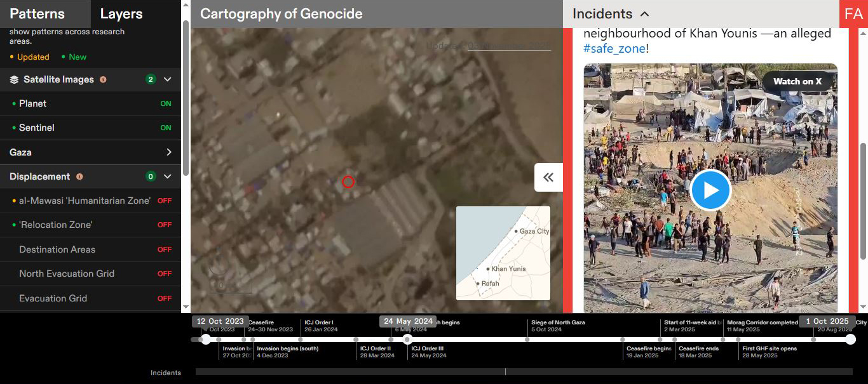Click the Satellite Images layers stack icon

click(x=15, y=80)
